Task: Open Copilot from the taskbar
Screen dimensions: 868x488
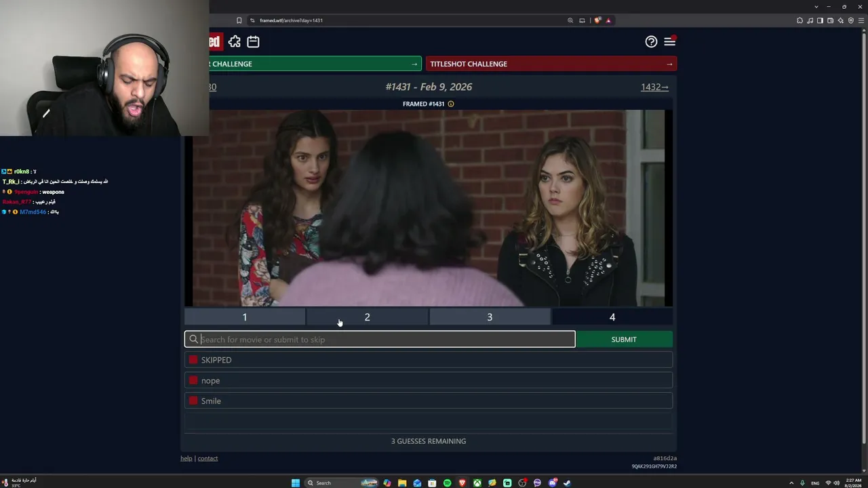Action: (387, 483)
